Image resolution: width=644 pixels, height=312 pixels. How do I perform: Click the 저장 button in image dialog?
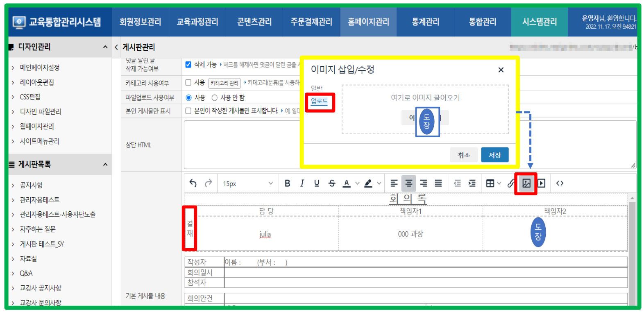click(x=494, y=155)
